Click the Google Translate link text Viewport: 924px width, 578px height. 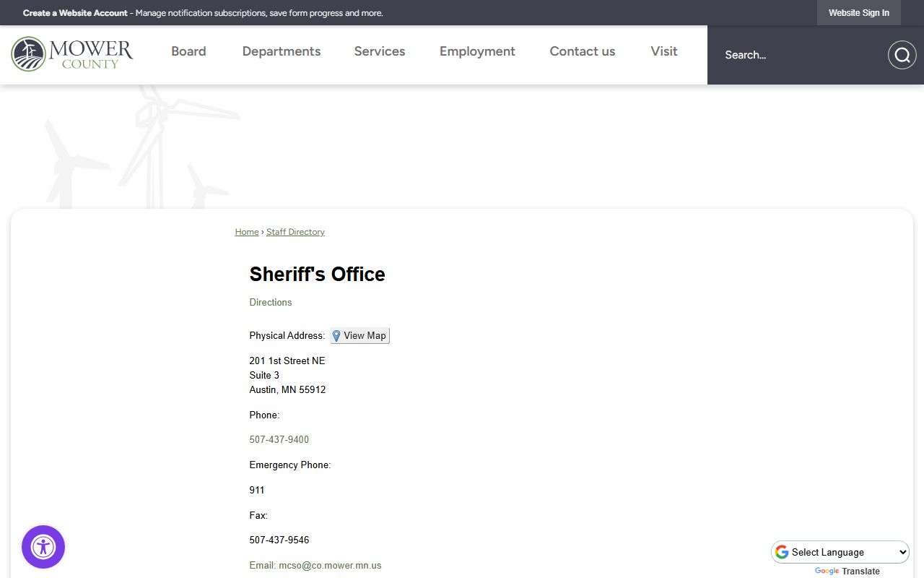tap(847, 571)
